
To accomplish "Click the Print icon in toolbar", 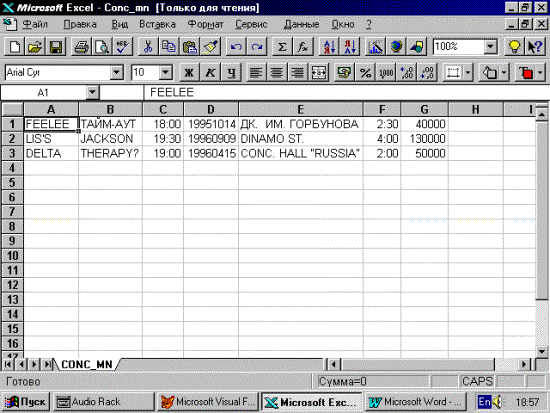I will click(81, 47).
